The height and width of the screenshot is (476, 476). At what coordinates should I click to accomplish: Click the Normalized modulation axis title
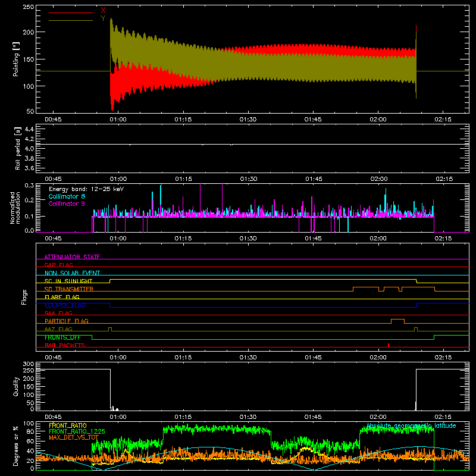coord(15,208)
